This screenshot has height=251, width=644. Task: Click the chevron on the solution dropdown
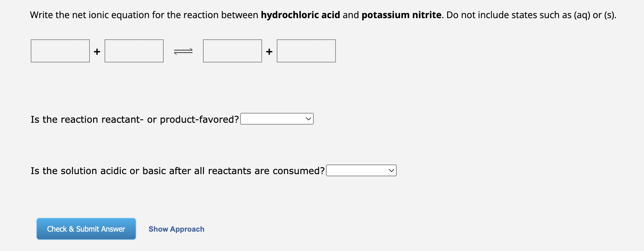(x=391, y=170)
